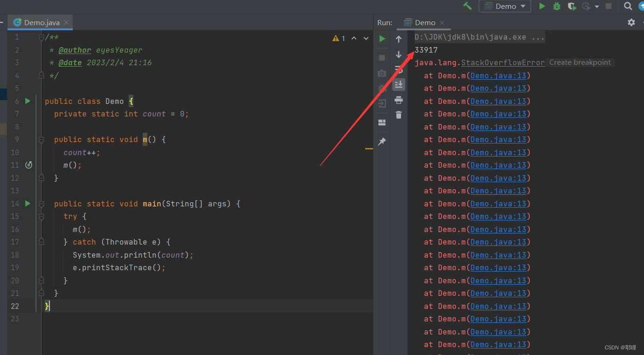Rerun Demo from Run panel sidebar

382,39
